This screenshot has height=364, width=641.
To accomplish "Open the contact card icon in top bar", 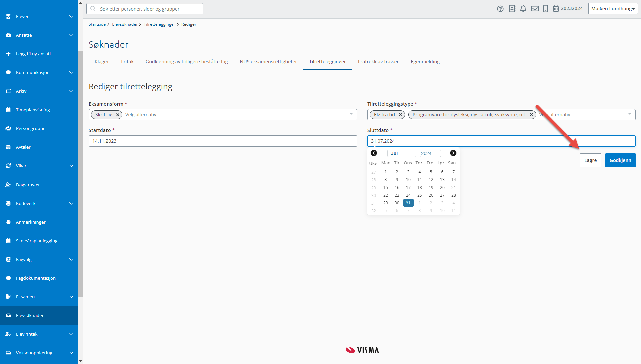I will click(512, 9).
